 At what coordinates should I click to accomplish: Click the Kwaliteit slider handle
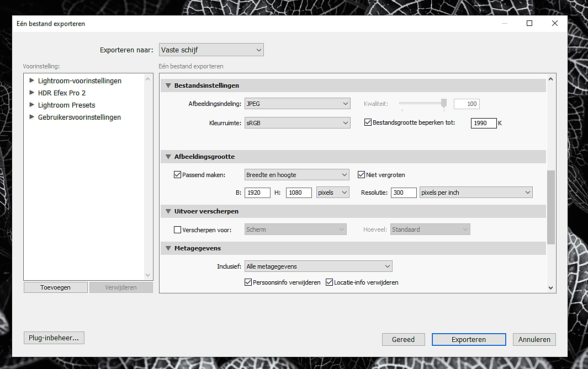click(443, 103)
